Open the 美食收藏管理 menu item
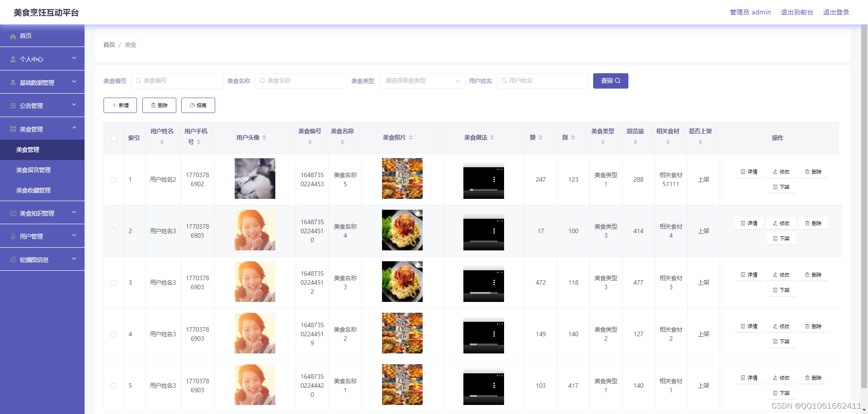The width and height of the screenshot is (868, 414). [x=33, y=190]
